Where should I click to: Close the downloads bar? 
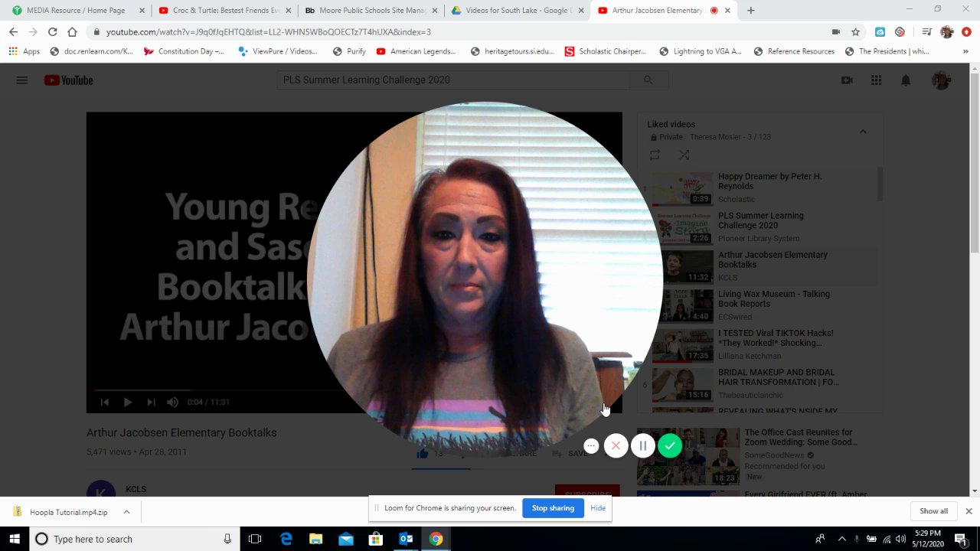coord(969,511)
